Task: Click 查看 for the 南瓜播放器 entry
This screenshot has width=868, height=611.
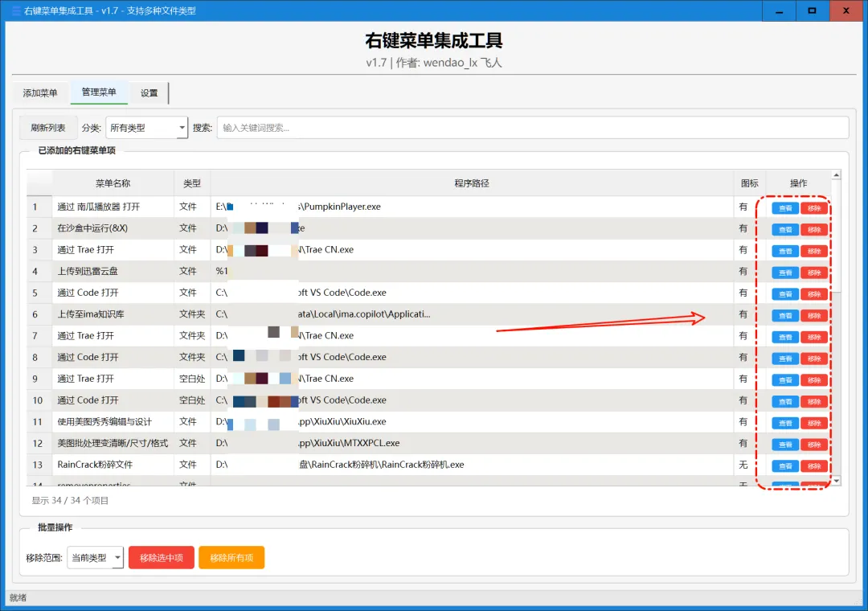Action: [784, 207]
